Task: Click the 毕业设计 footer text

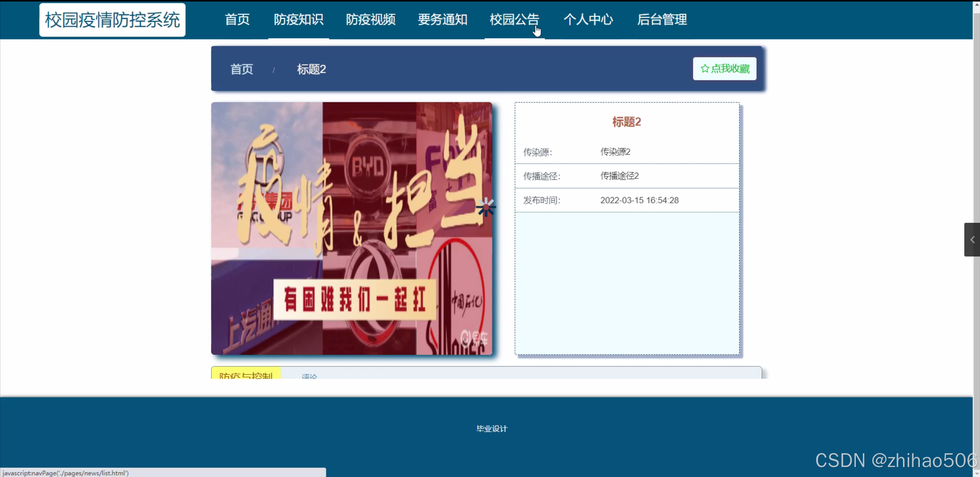Action: tap(492, 428)
